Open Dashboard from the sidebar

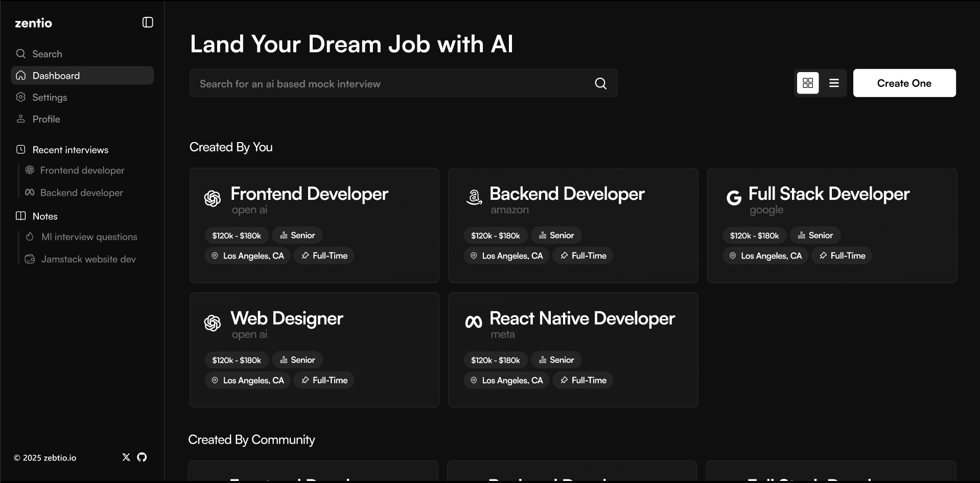(56, 76)
